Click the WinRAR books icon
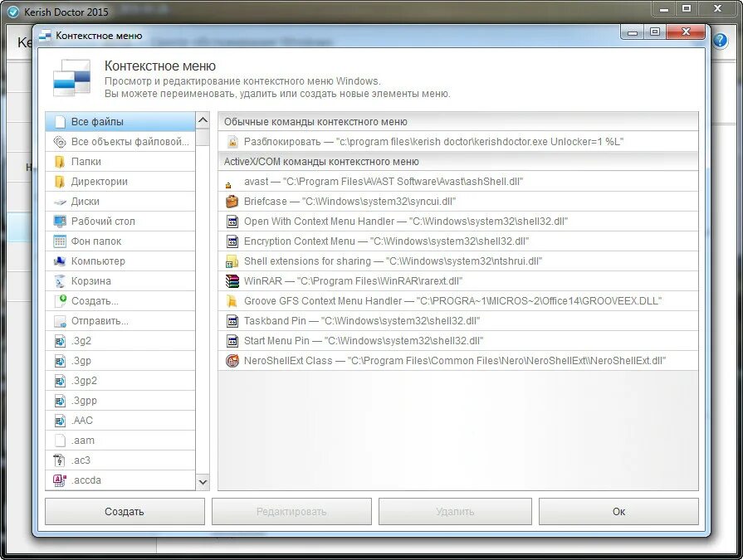Image resolution: width=743 pixels, height=560 pixels. 232,280
